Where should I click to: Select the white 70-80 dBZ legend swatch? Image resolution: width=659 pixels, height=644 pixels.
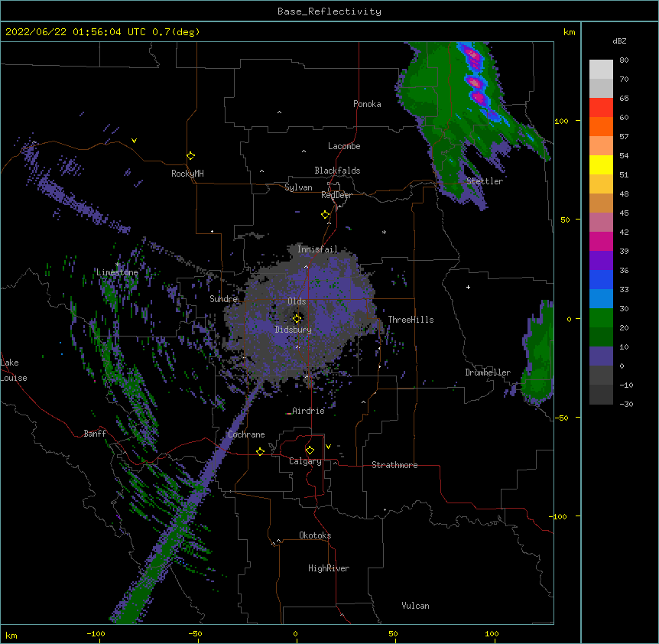[601, 70]
